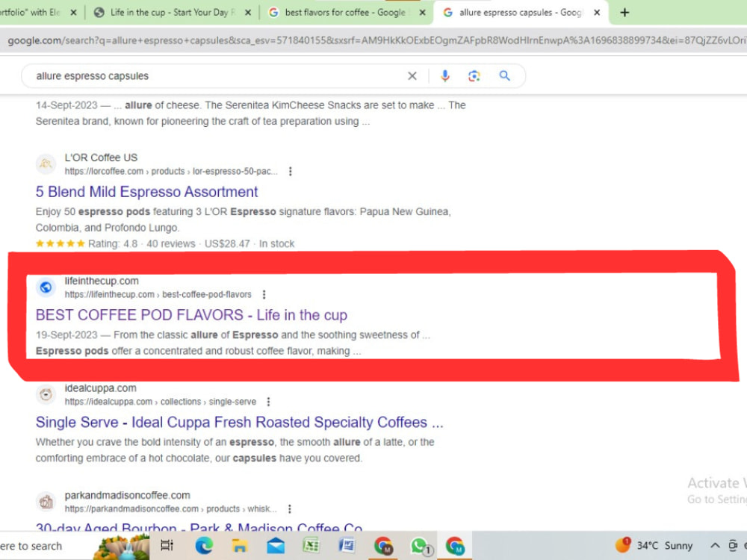Open Task View in the taskbar
The height and width of the screenshot is (560, 747).
[x=167, y=545]
